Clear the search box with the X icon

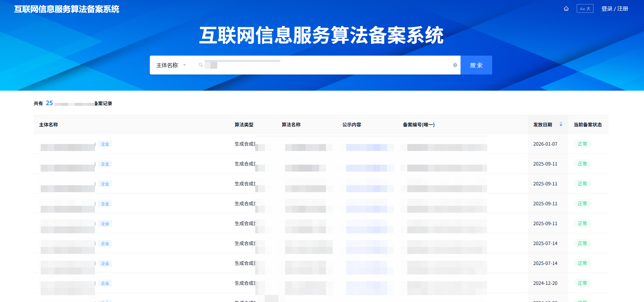pos(455,65)
